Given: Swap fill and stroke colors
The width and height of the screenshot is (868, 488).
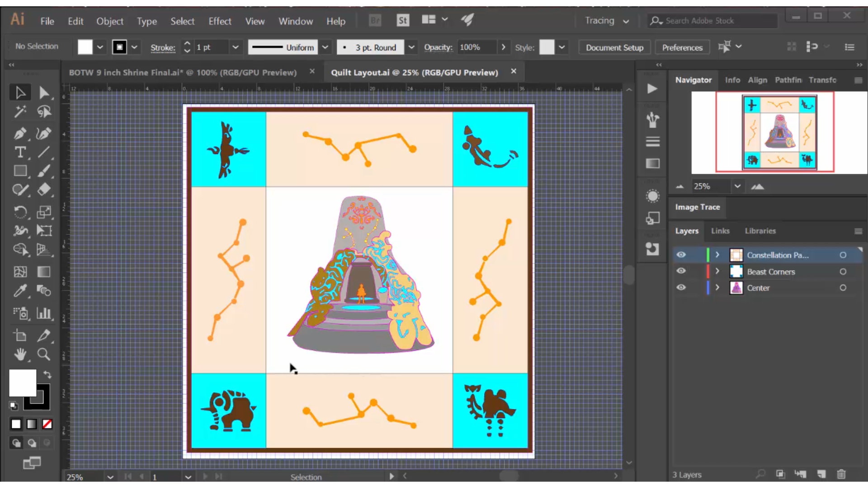Looking at the screenshot, I should 47,375.
